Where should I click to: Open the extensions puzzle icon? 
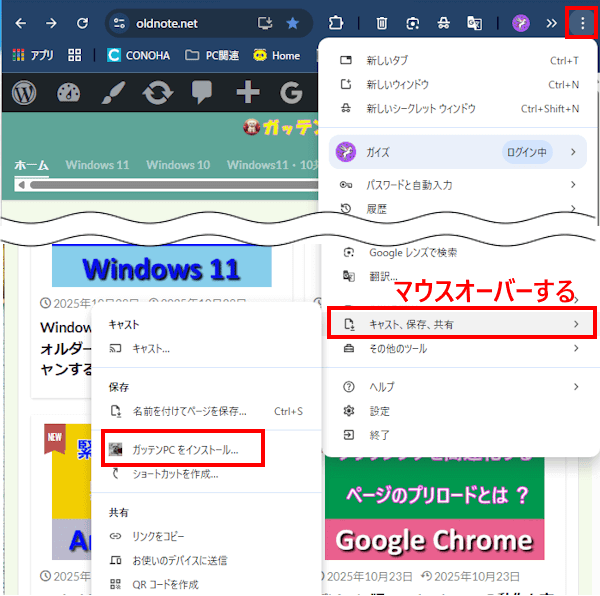tap(336, 23)
